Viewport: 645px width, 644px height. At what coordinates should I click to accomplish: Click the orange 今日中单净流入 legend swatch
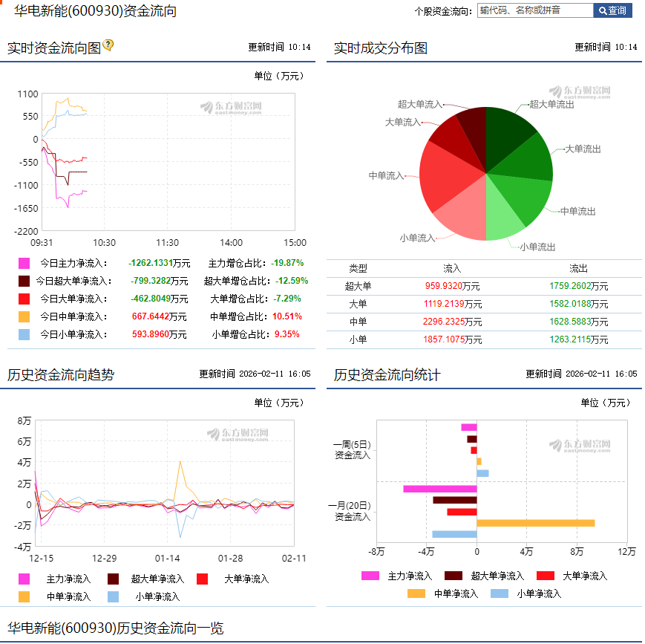pos(24,316)
